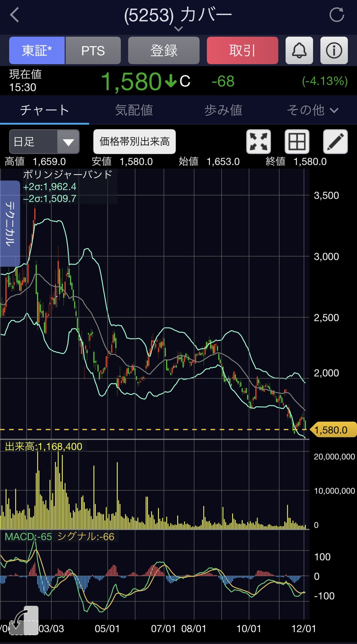This screenshot has width=357, height=644.
Task: Tap the 10/01 date axis label
Action: click(249, 629)
